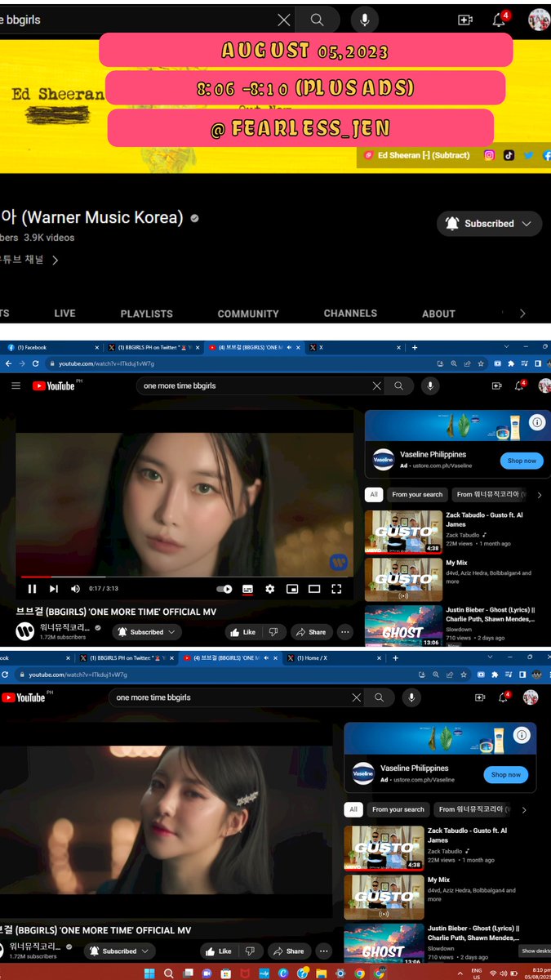Expand Subscribed dropdown in bottom window
551x980 pixels.
click(x=119, y=951)
